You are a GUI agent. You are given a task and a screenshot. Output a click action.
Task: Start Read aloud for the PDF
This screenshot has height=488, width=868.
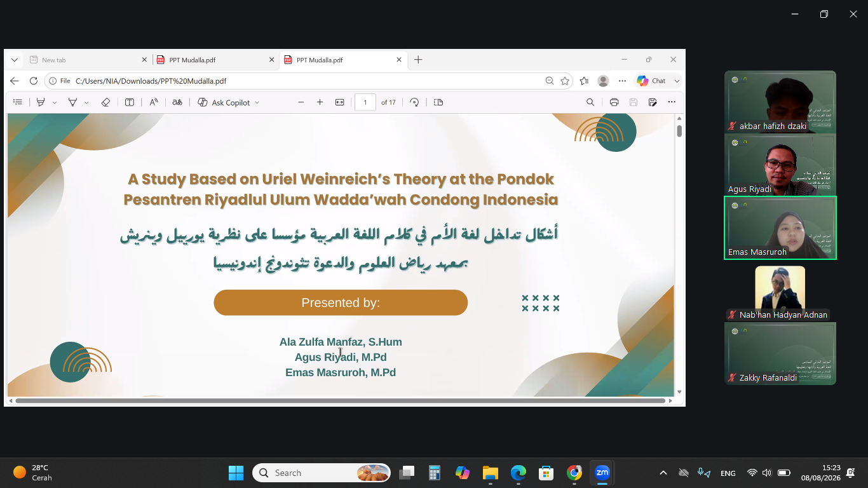(x=154, y=102)
